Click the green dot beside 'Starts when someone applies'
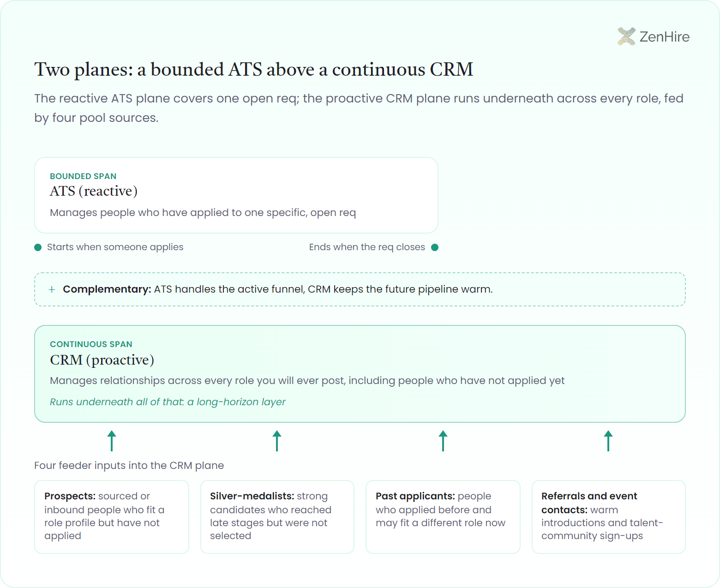Image resolution: width=720 pixels, height=588 pixels. point(38,247)
